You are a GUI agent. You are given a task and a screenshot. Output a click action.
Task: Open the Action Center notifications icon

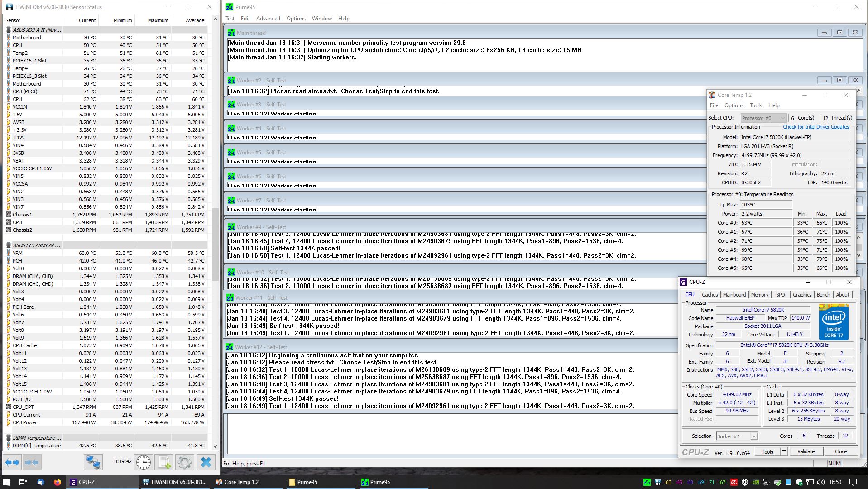tap(853, 482)
